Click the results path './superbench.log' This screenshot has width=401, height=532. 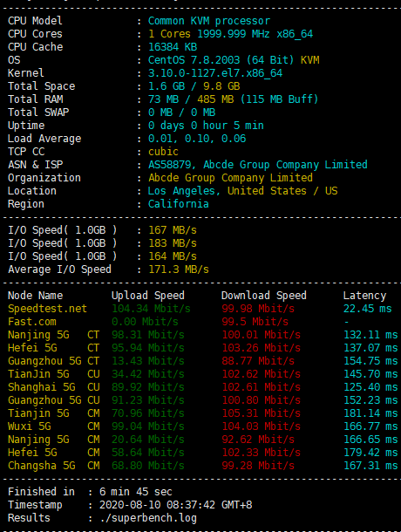point(148,518)
